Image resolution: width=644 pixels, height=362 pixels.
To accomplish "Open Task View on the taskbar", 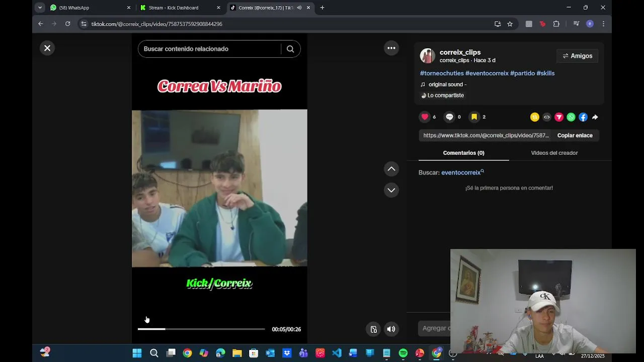I will pos(171,353).
